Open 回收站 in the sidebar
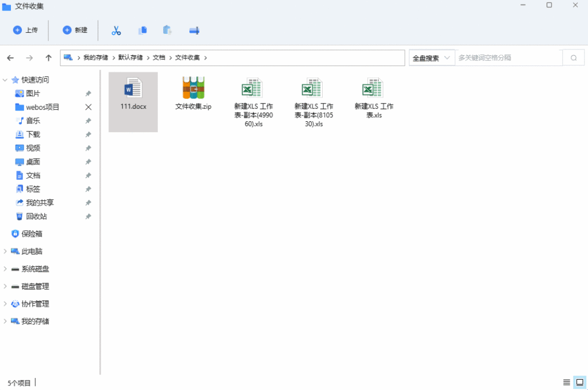The height and width of the screenshot is (390, 588). [36, 217]
